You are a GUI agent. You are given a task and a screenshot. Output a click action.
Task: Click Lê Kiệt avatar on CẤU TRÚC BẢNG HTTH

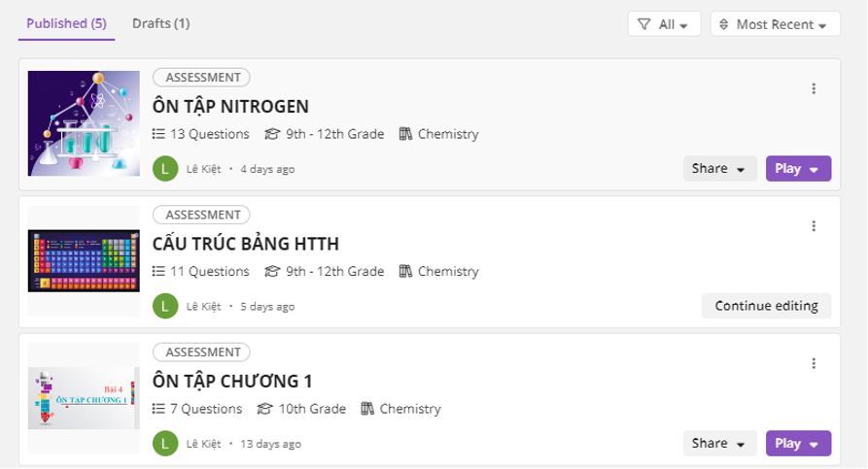tap(165, 306)
